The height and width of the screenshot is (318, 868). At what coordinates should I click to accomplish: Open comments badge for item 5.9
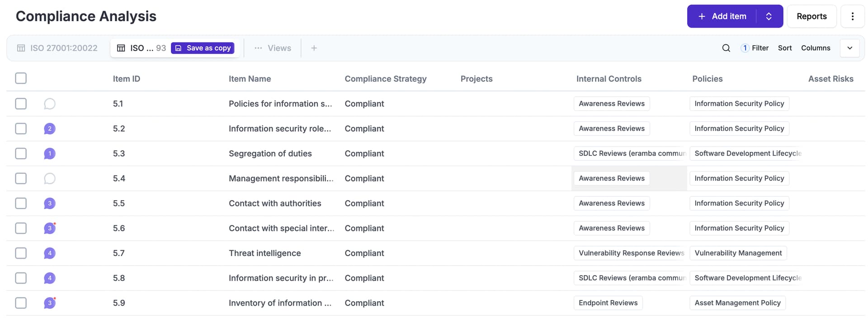click(50, 303)
